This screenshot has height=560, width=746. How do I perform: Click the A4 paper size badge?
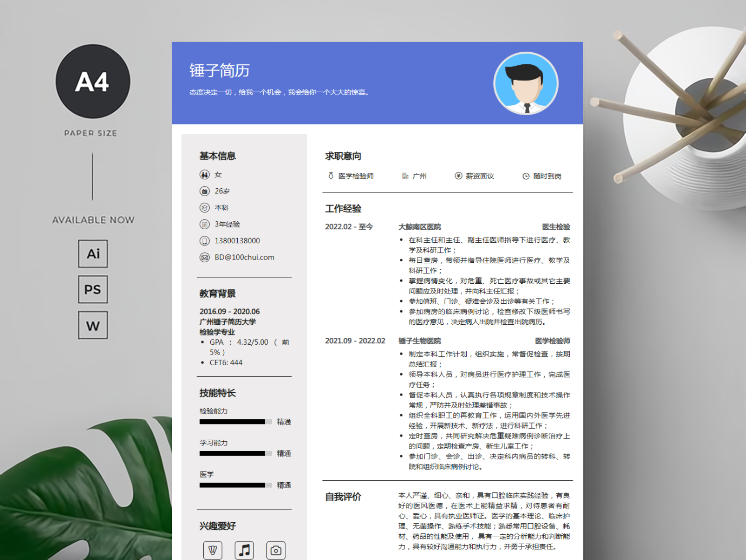coord(93,82)
